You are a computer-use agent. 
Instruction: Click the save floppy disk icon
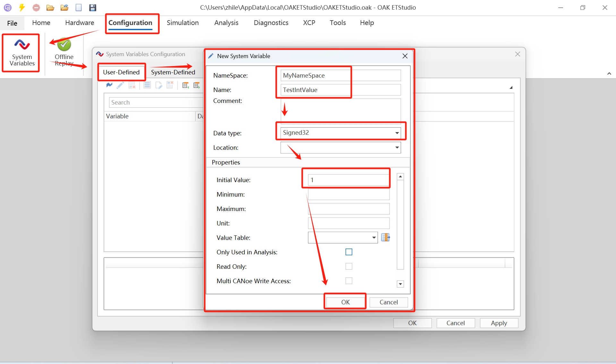click(93, 7)
